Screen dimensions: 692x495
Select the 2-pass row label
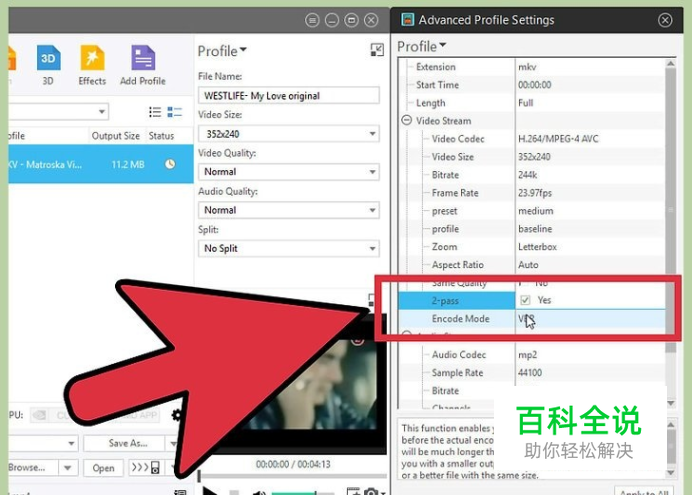click(445, 301)
